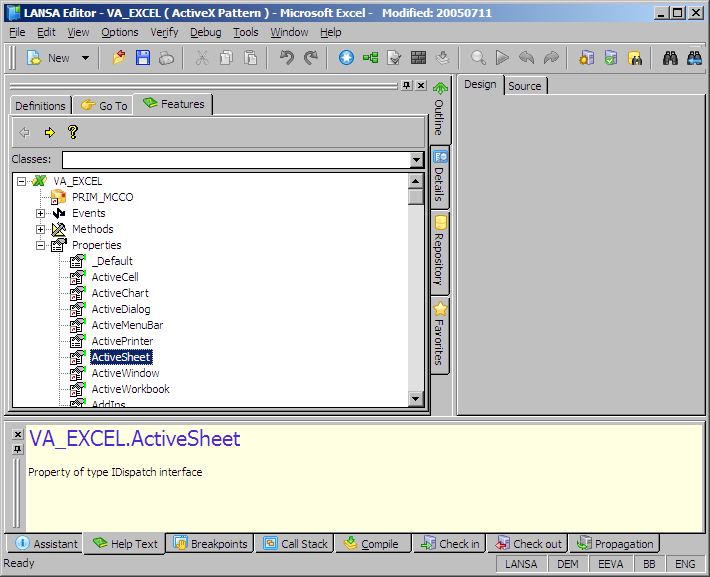Expand the Methods tree node
710x577 pixels.
[41, 229]
